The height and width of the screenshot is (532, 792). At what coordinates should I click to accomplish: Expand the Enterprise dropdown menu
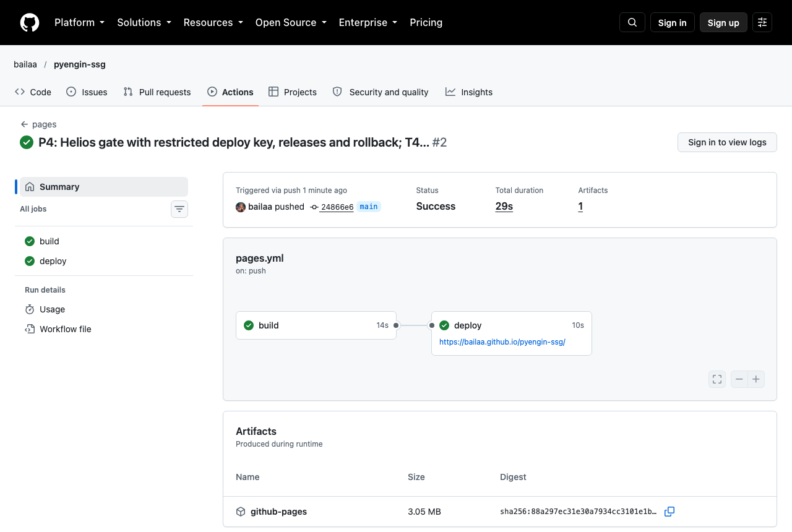click(x=368, y=22)
